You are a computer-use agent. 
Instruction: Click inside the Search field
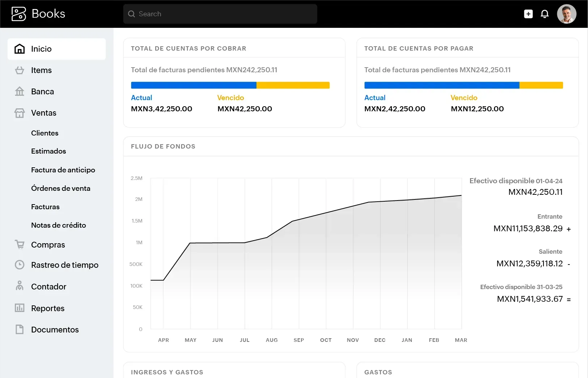click(x=220, y=14)
